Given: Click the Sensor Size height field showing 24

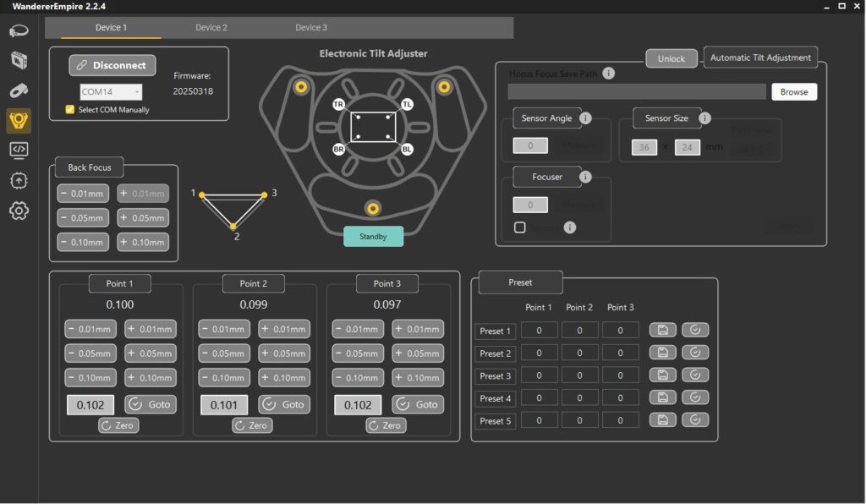Looking at the screenshot, I should point(687,147).
